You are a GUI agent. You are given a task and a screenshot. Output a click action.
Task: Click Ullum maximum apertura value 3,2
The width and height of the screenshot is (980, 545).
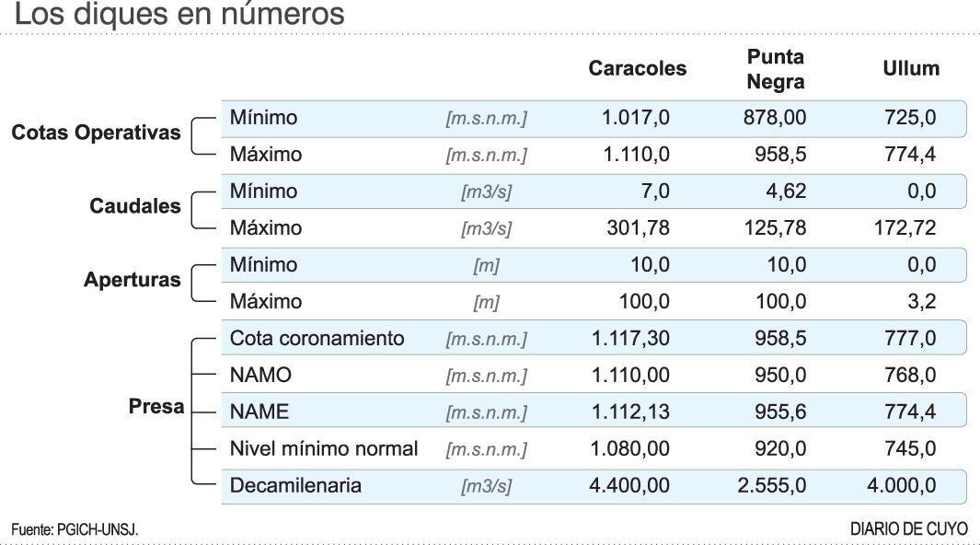[x=922, y=300]
